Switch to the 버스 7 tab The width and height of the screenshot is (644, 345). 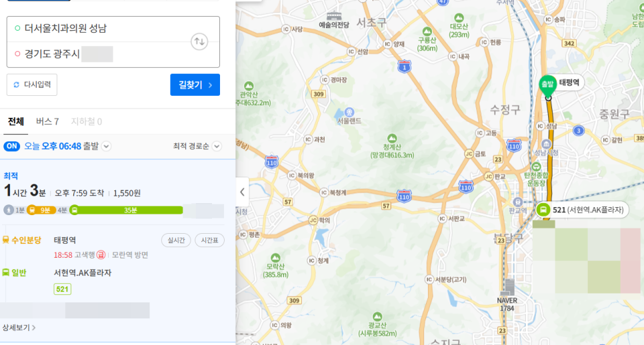[x=47, y=122]
